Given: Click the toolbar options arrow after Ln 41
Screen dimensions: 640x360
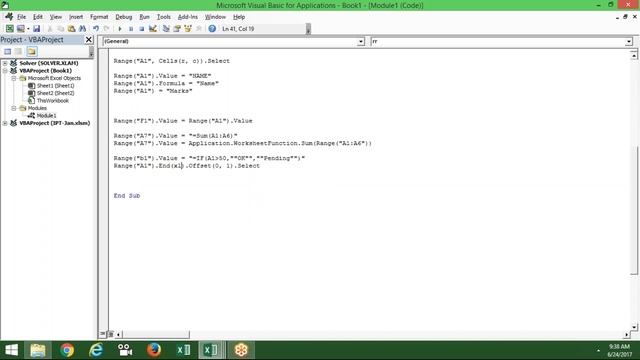Looking at the screenshot, I should pos(308,29).
